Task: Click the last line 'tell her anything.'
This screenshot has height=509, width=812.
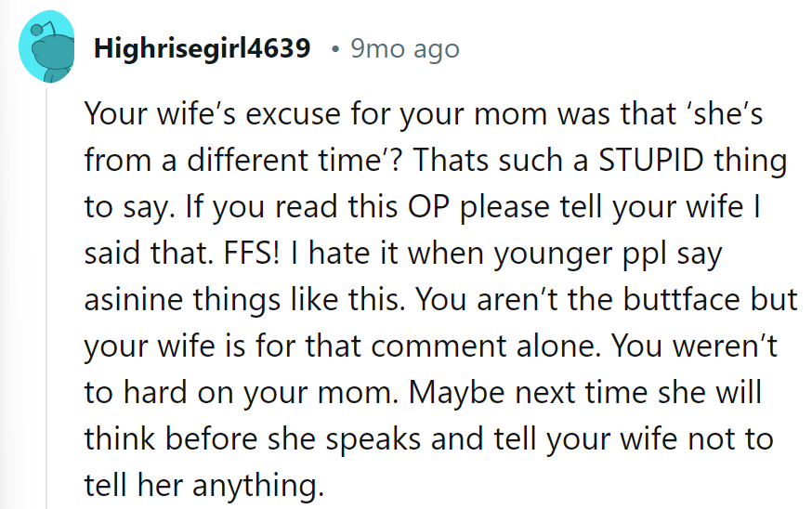Action: click(203, 485)
